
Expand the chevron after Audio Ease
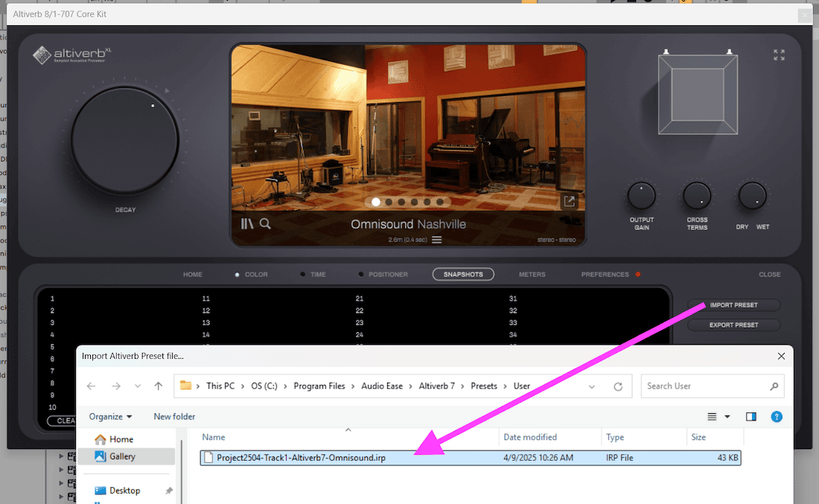(410, 386)
